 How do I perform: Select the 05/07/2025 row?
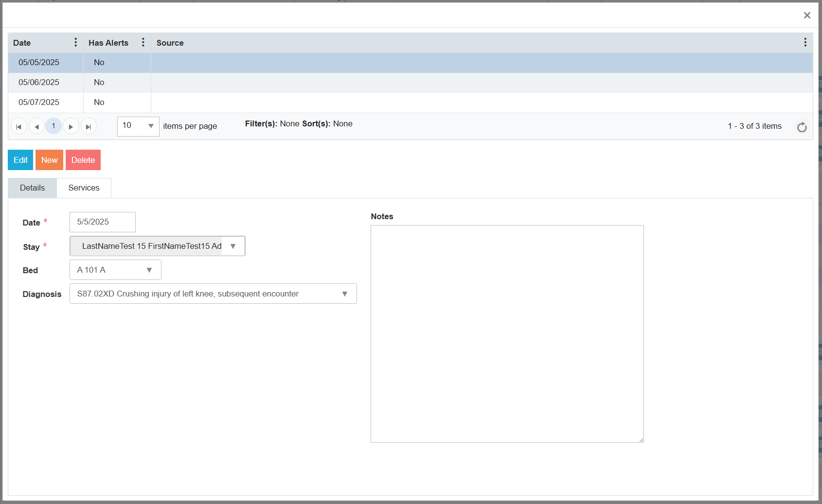(x=411, y=103)
